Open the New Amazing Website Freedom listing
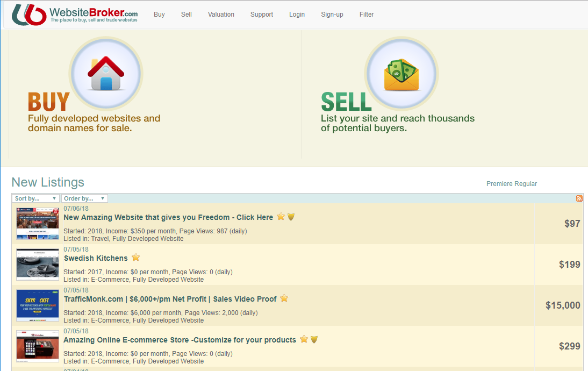The width and height of the screenshot is (588, 371). point(168,217)
